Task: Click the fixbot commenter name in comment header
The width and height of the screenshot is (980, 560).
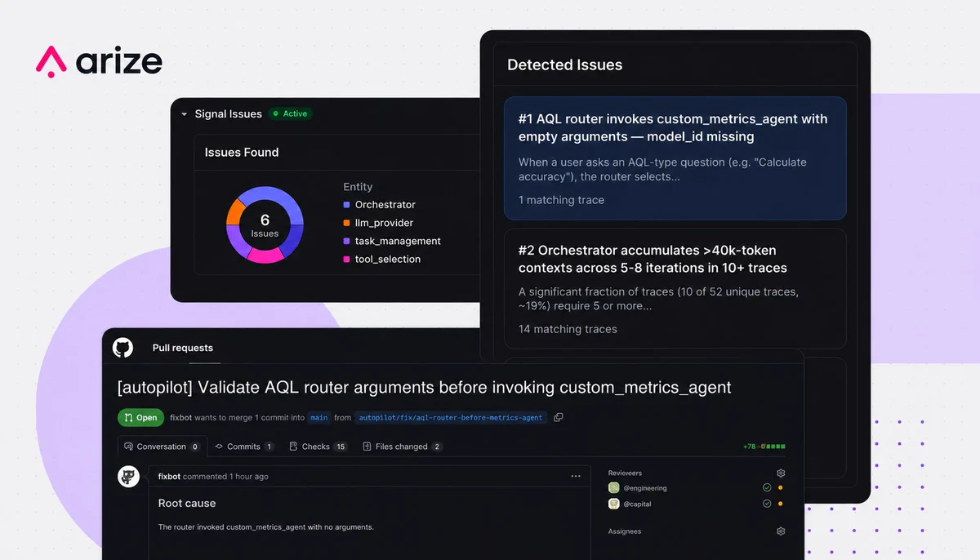Action: click(x=169, y=476)
